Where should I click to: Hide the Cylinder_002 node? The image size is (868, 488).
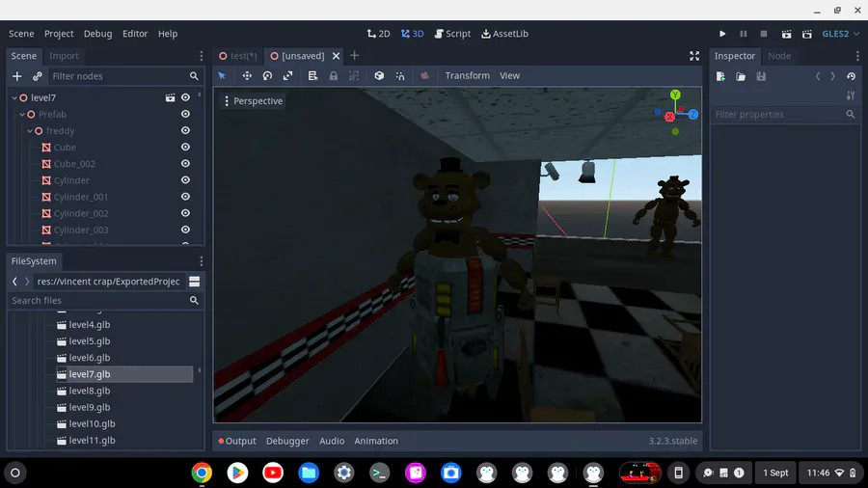tap(185, 213)
